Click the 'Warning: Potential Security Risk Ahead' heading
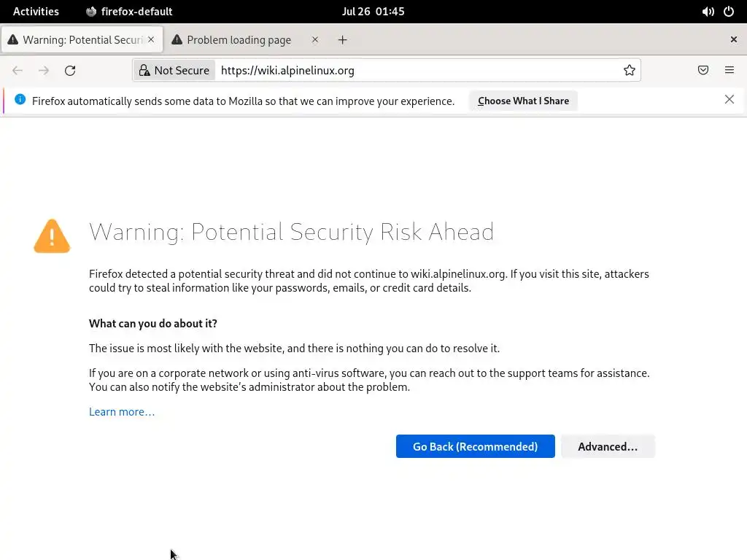This screenshot has width=747, height=560. (x=292, y=232)
